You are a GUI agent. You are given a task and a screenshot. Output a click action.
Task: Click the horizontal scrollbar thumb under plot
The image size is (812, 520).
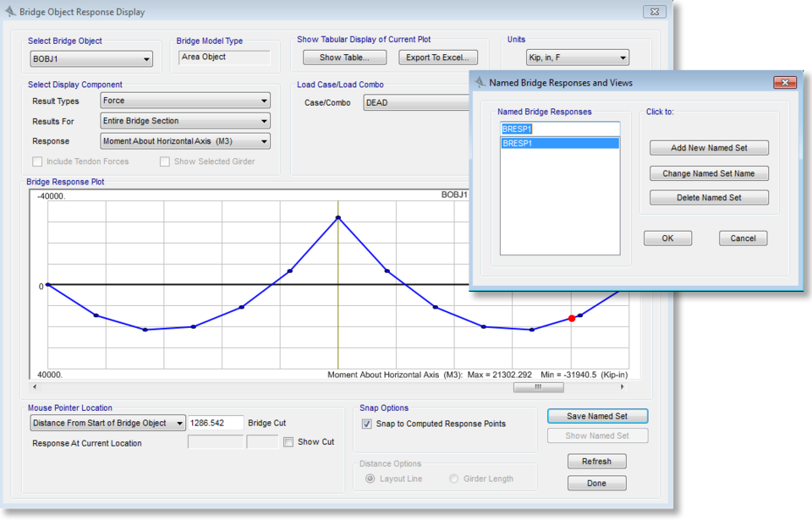(538, 387)
